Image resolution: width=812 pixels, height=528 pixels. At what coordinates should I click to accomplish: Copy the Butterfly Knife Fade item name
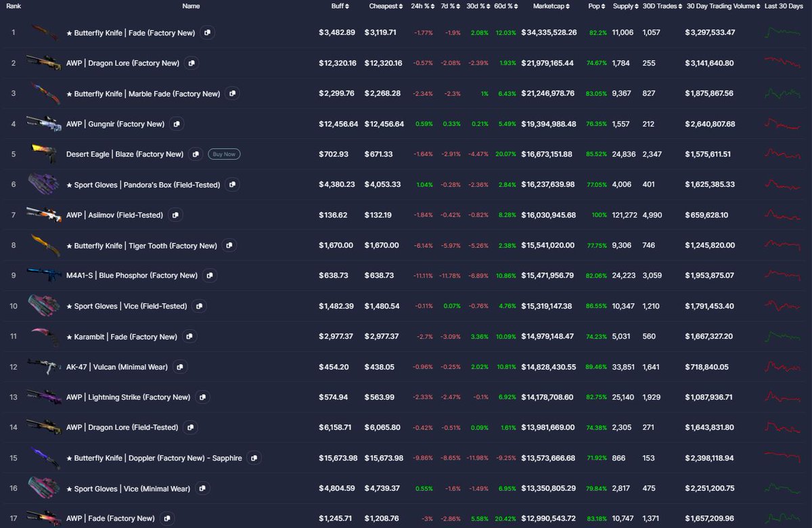point(208,32)
